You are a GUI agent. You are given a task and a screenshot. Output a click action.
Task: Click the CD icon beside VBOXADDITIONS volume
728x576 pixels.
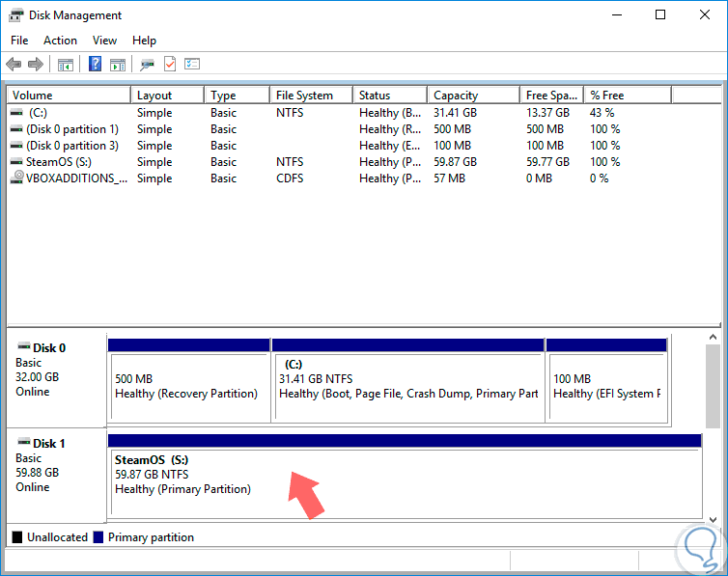click(17, 178)
